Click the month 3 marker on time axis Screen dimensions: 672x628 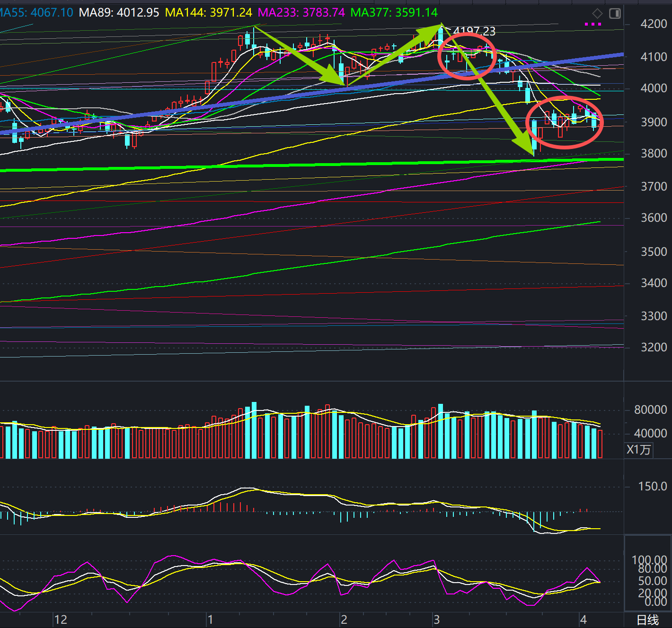(436, 619)
